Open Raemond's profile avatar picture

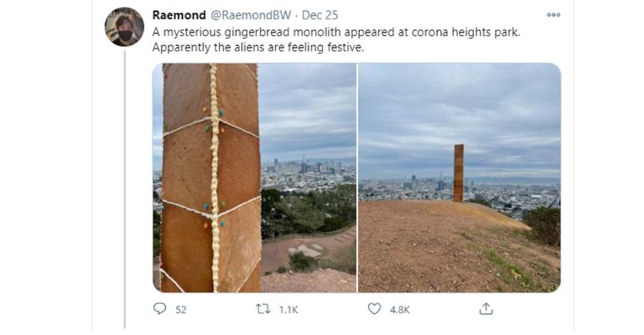124,27
